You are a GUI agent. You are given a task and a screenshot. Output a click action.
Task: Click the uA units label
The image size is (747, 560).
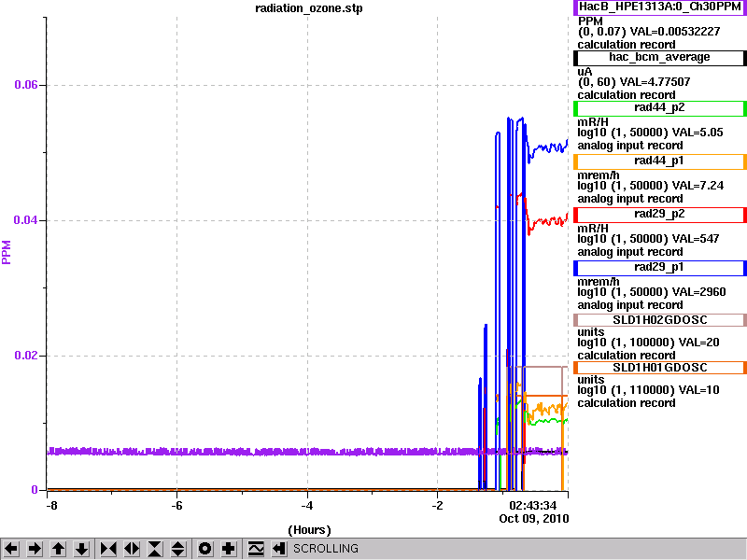[x=585, y=72]
